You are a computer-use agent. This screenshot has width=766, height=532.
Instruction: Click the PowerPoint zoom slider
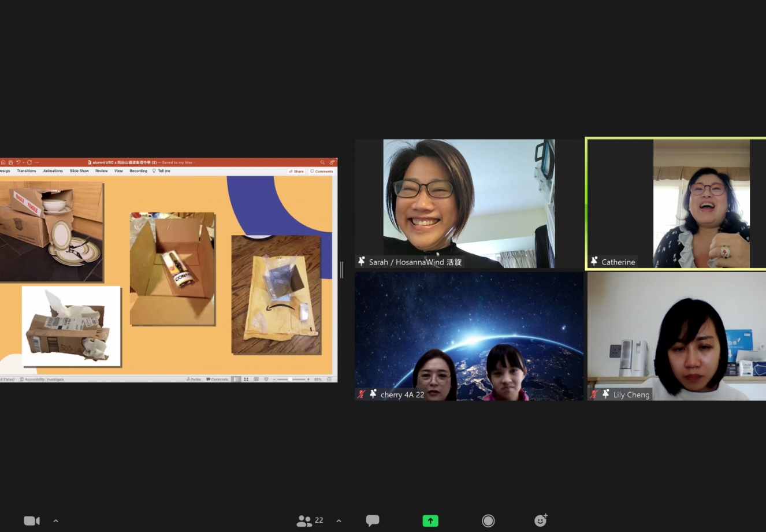291,380
